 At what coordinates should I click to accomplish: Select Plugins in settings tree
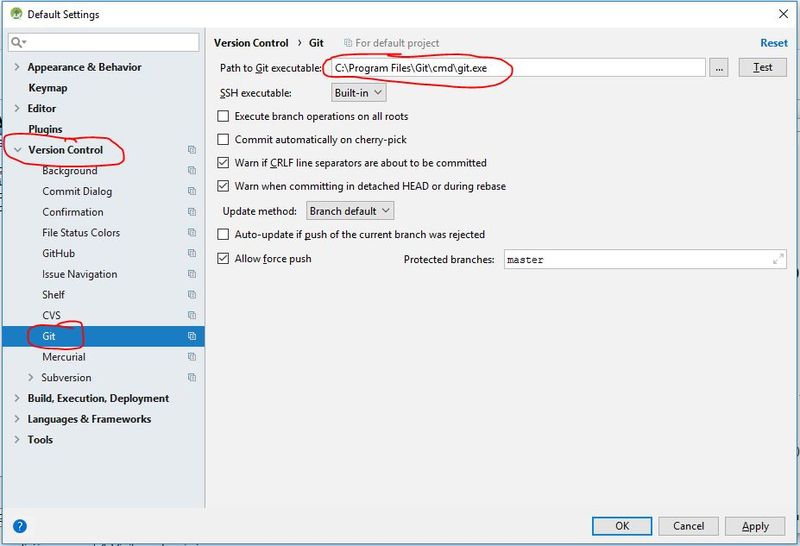(45, 129)
